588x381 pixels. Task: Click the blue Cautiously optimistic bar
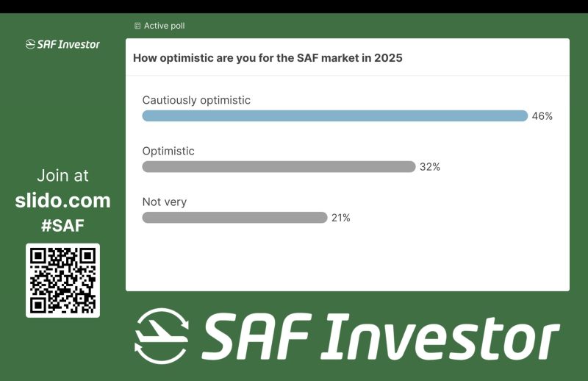pos(334,115)
